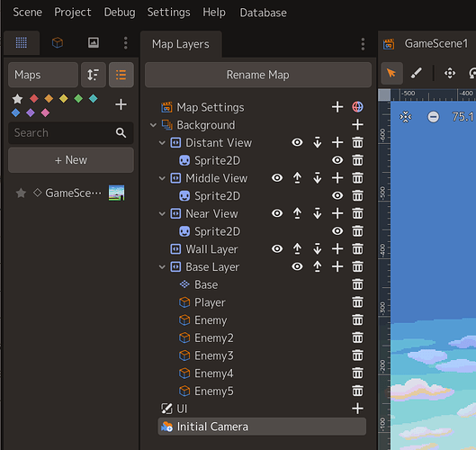Select the brush paint tool
The height and width of the screenshot is (450, 476).
[x=417, y=73]
